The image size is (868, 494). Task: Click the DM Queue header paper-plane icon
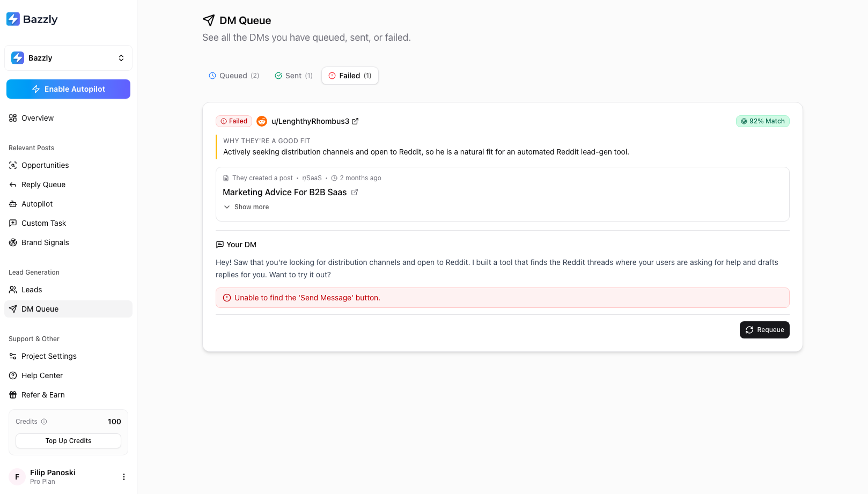click(x=209, y=20)
